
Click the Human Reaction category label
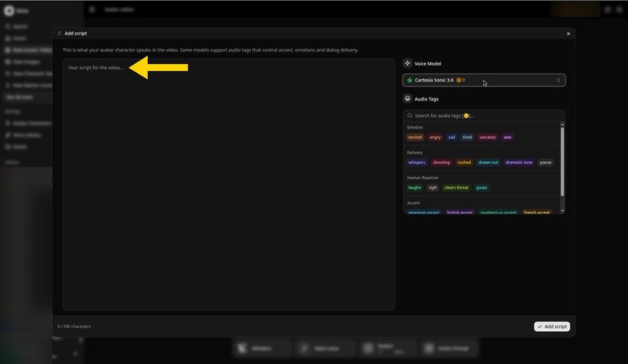423,178
